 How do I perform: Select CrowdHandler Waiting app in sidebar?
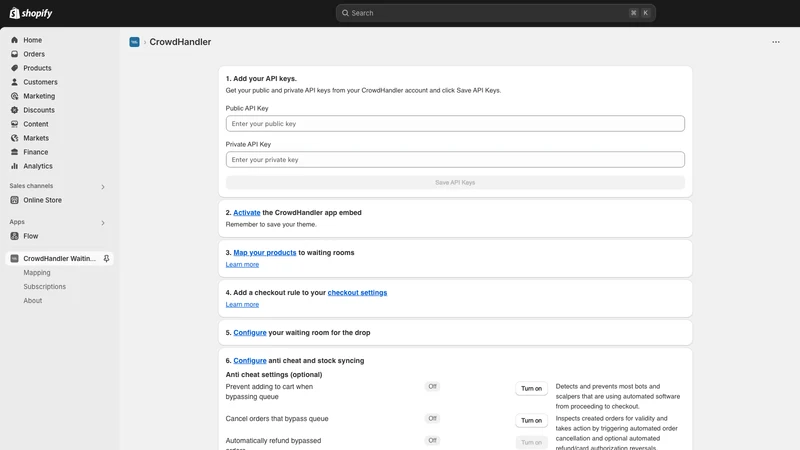click(59, 259)
